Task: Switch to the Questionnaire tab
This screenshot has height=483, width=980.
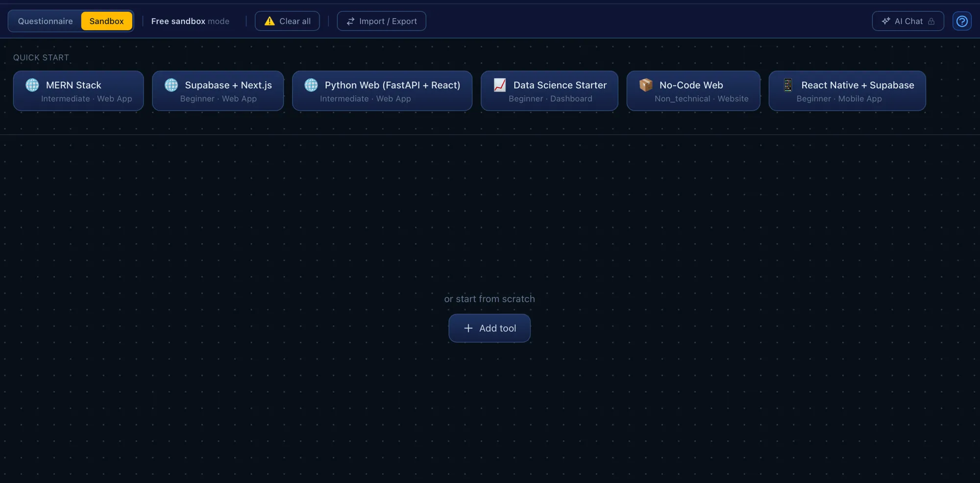Action: tap(45, 21)
